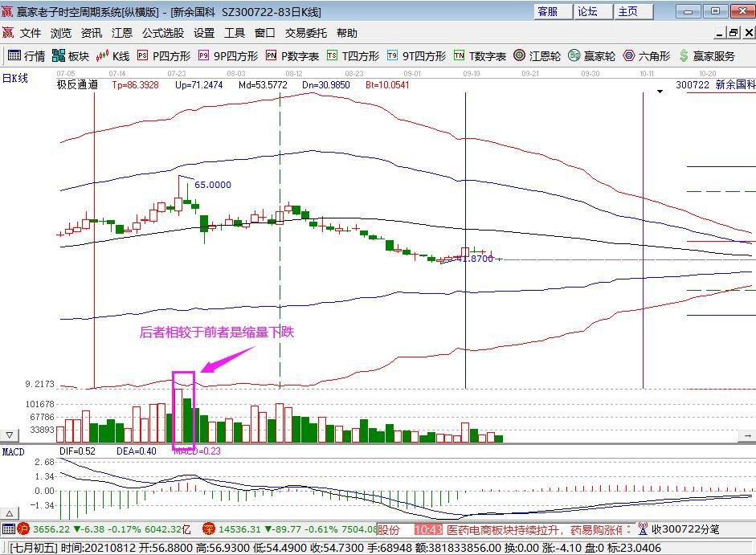Screen dimensions: 756x555
Task: Open the 窗口 menu
Action: click(264, 33)
